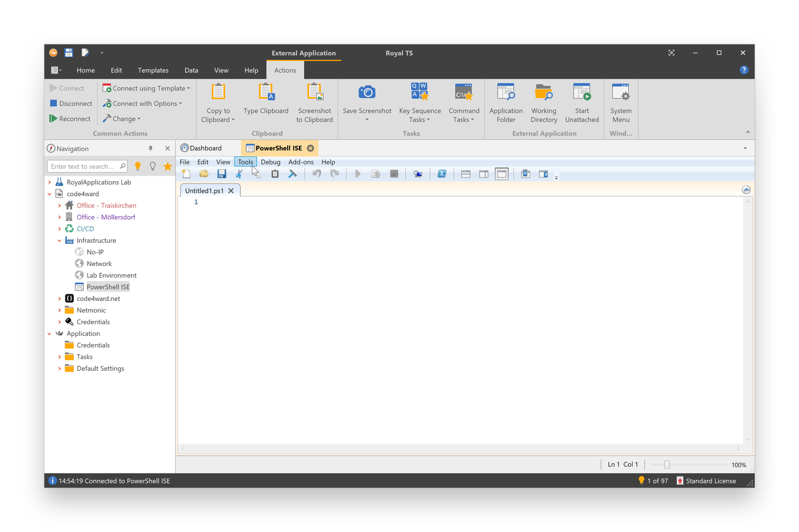799x532 pixels.
Task: Click the Disconnect button
Action: [70, 103]
